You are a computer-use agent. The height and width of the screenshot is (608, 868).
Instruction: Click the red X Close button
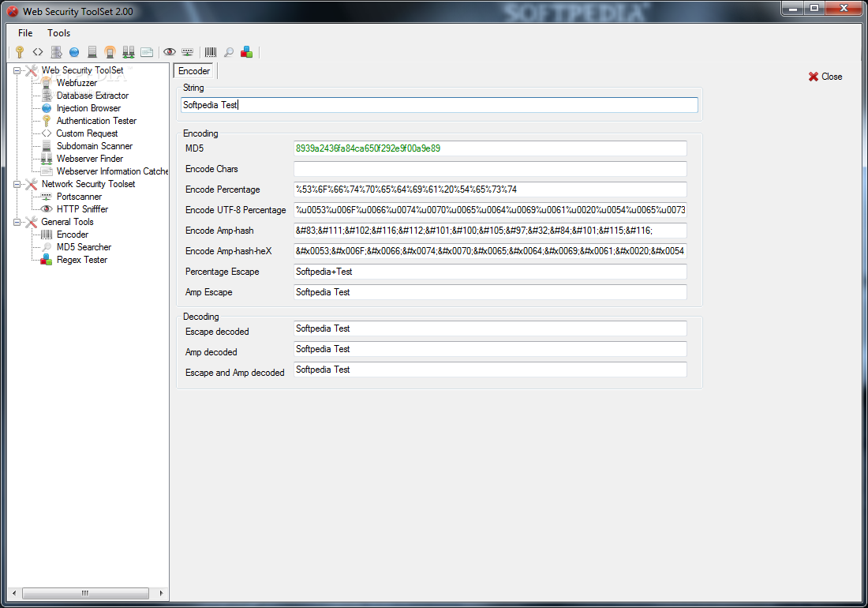825,77
